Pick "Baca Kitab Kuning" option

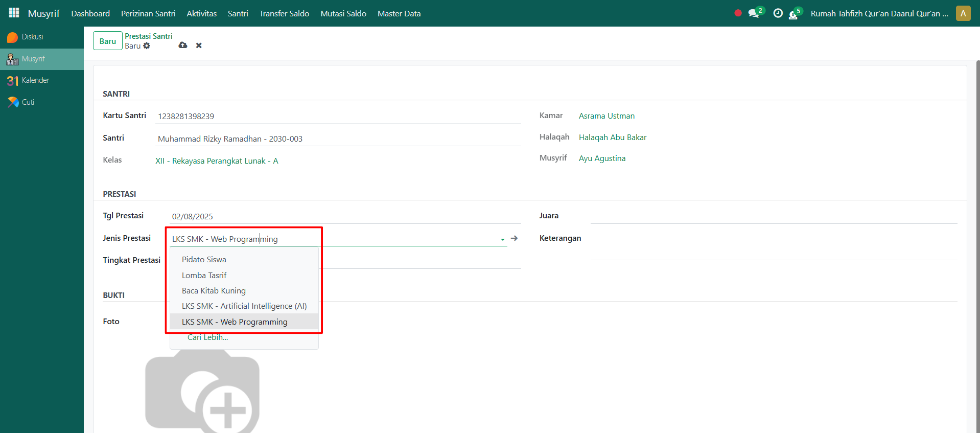click(214, 291)
